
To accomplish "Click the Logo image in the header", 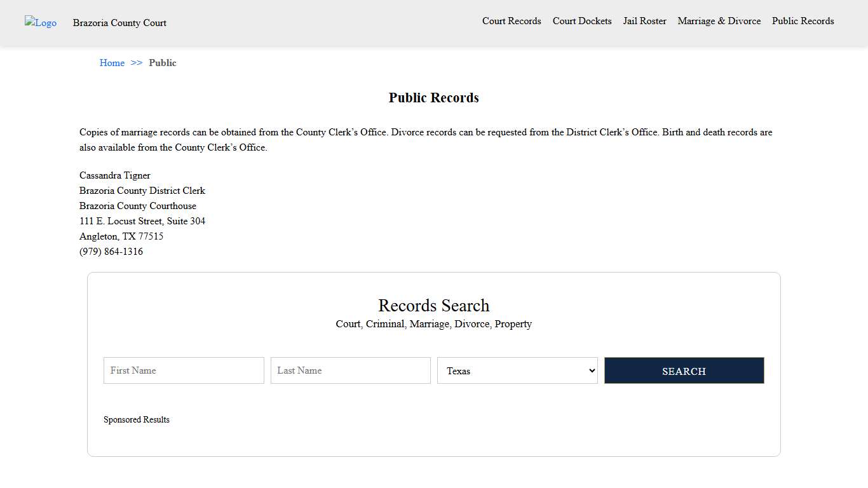I will click(40, 23).
